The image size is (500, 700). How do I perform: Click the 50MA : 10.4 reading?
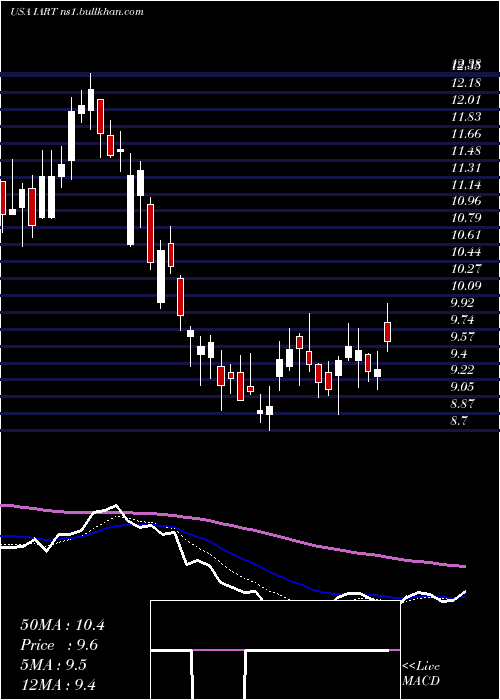[x=62, y=625]
